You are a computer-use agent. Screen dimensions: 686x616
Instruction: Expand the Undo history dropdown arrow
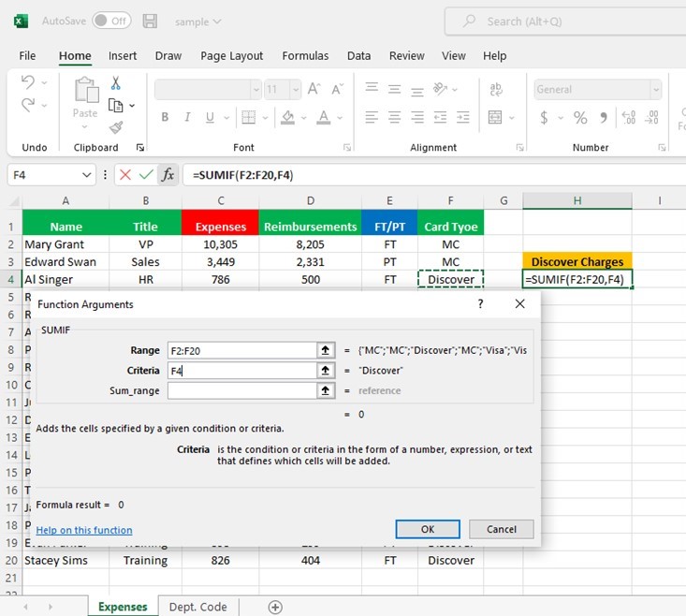point(44,82)
